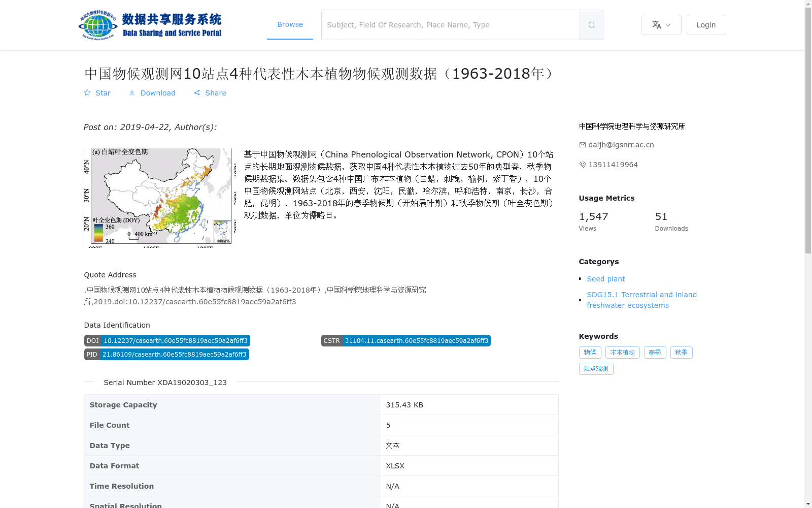The image size is (812, 508).
Task: Click the Login button
Action: point(706,25)
